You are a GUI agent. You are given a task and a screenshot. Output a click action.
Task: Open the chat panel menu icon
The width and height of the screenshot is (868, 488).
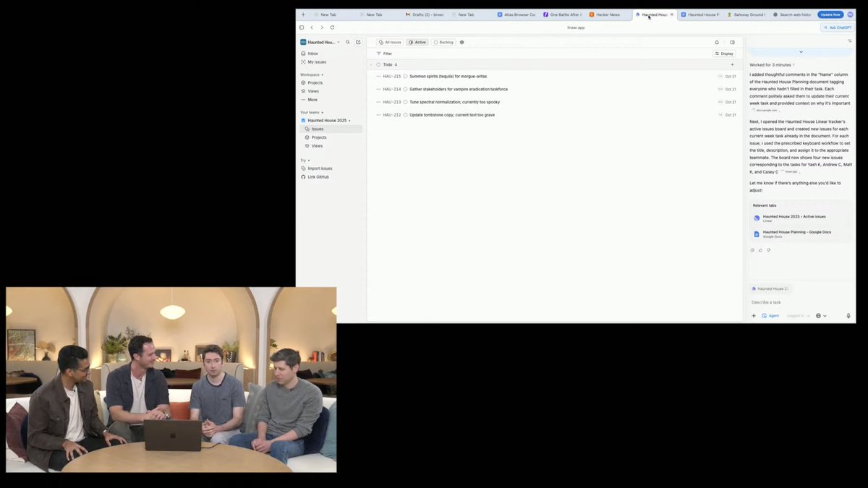[850, 41]
